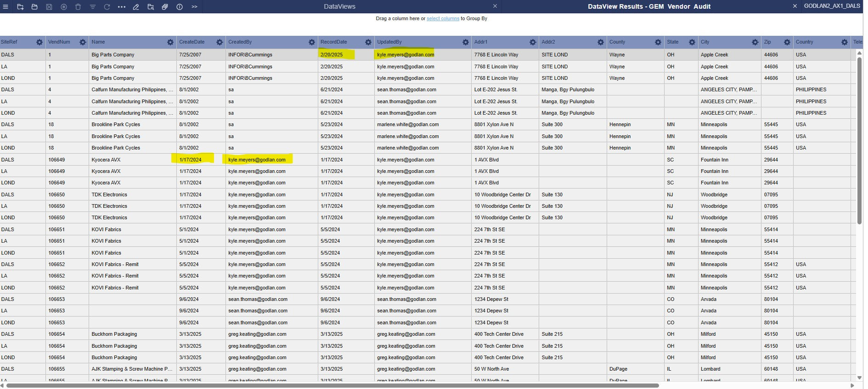Image resolution: width=868 pixels, height=389 pixels.
Task: Click the VendNum column header
Action: 59,42
